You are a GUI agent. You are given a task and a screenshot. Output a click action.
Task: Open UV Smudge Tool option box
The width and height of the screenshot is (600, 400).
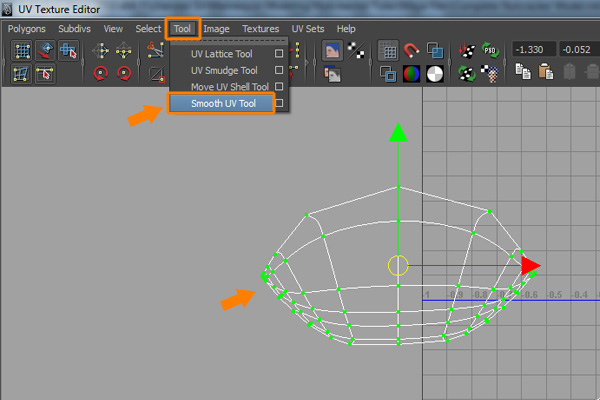coord(279,70)
